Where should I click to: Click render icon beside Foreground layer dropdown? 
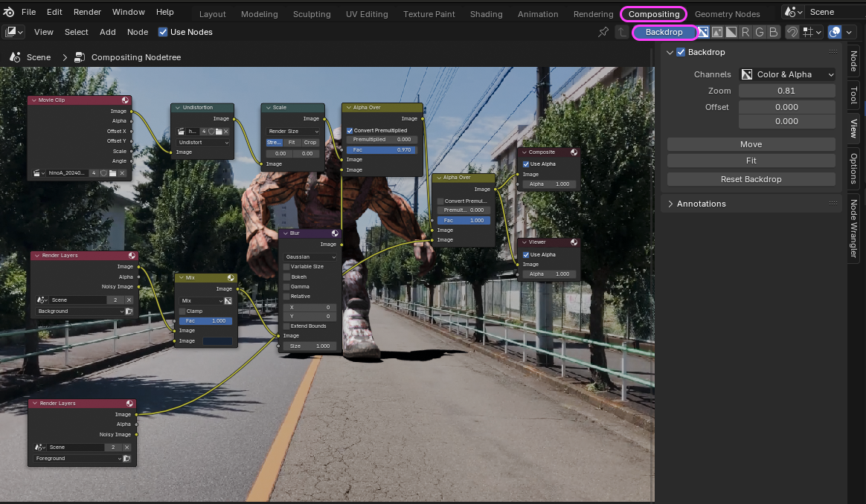[x=126, y=458]
